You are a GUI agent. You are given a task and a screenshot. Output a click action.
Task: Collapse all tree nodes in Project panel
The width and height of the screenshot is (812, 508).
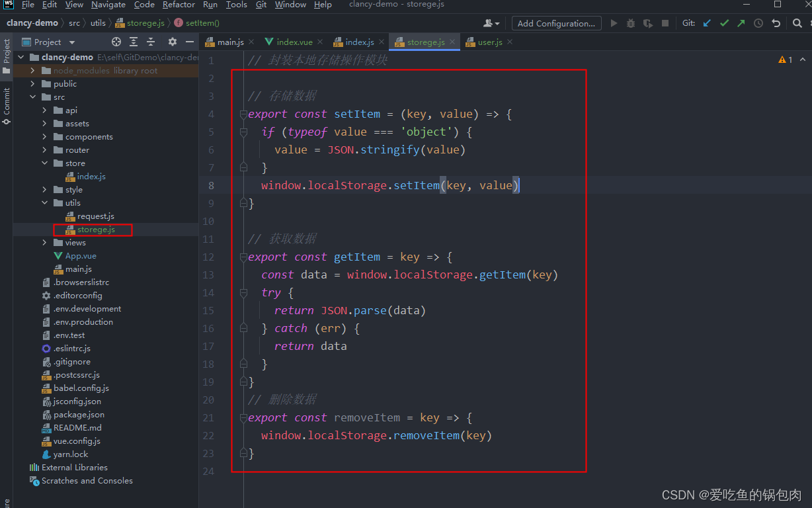150,41
